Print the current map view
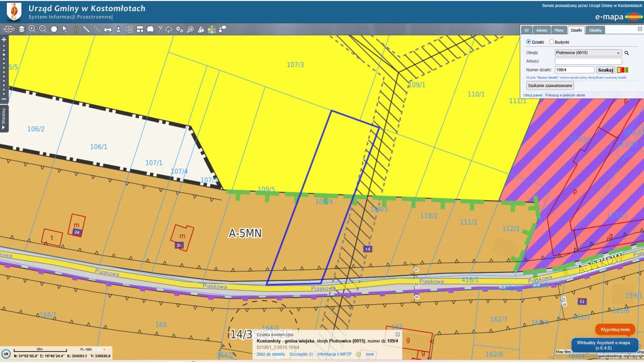This screenshot has height=362, width=644. (108, 29)
